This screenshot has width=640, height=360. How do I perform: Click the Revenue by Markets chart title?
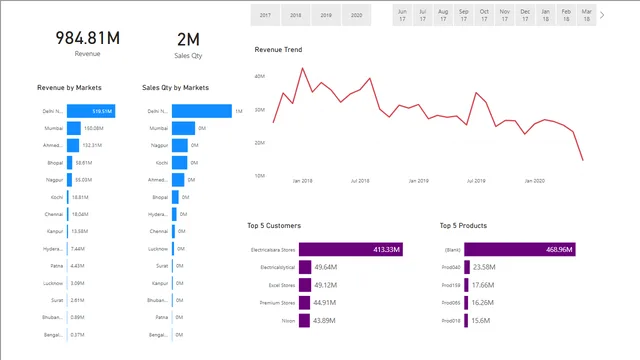[x=69, y=87]
